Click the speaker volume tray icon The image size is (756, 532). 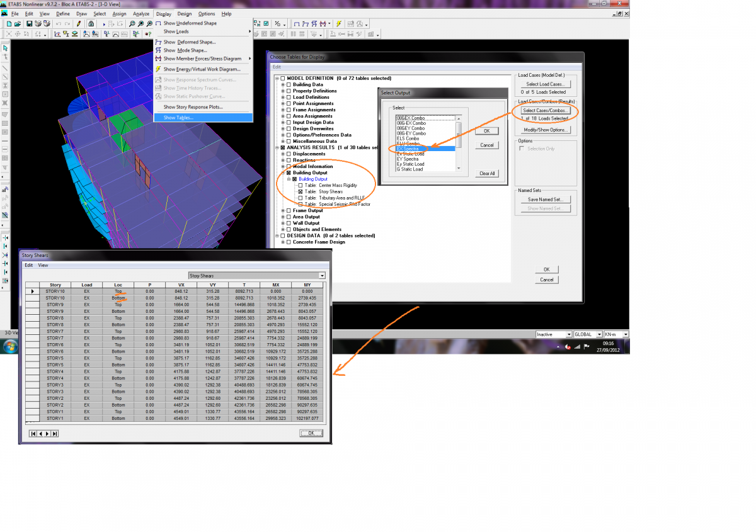click(568, 346)
